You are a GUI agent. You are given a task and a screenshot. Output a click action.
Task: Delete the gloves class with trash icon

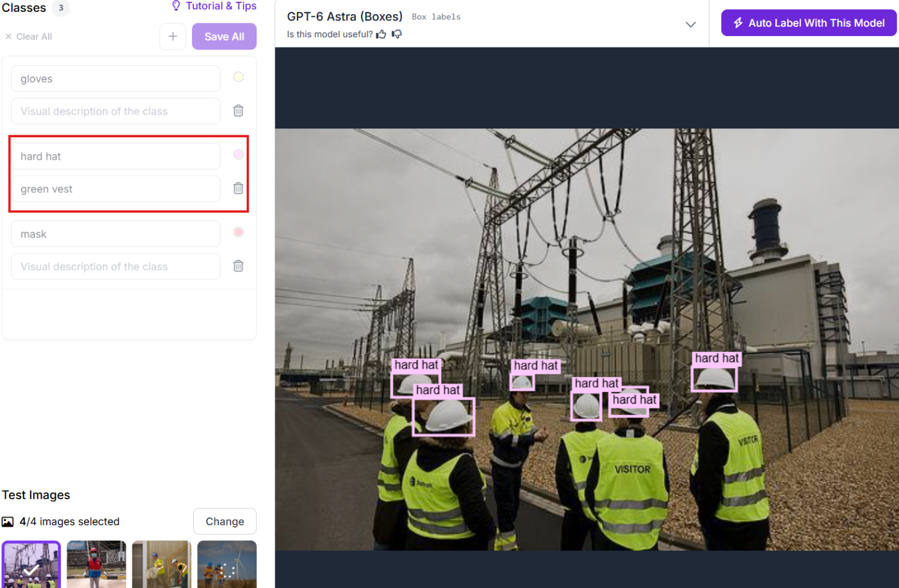238,111
